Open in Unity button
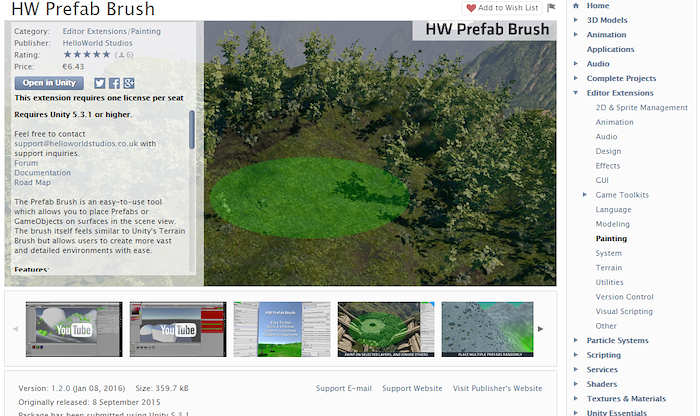Screen dimensions: 700x416 [x=49, y=83]
